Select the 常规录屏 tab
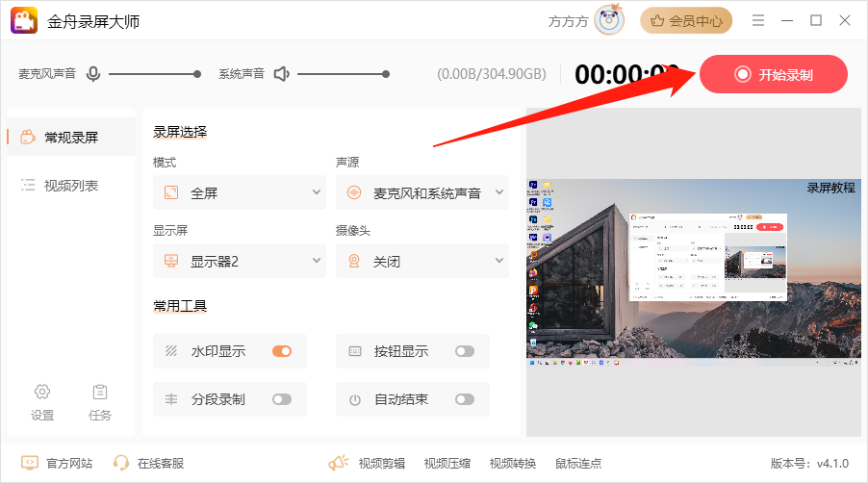Screen dimensions: 868x483 pos(70,137)
